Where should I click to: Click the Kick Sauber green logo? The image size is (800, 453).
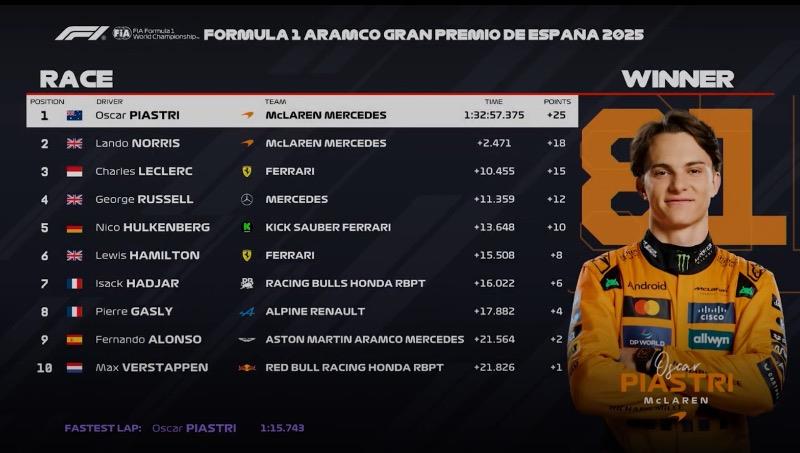point(247,228)
